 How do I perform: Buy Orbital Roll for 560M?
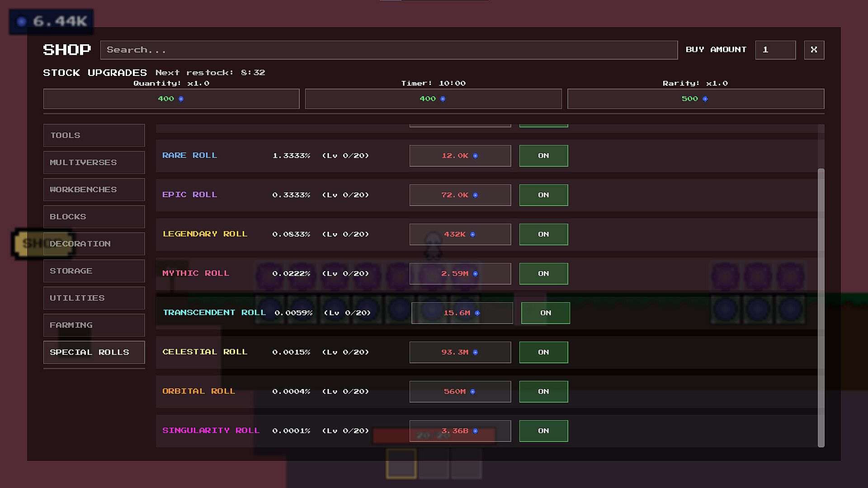[460, 391]
